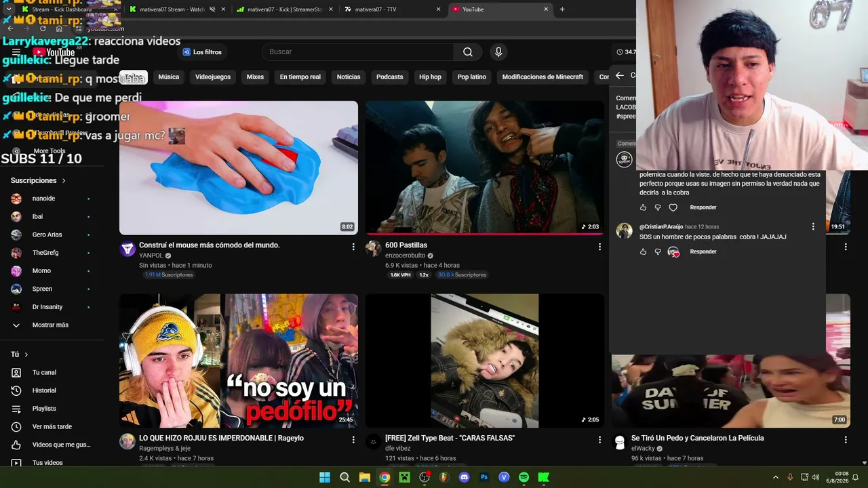Launch Discord from the taskbar
This screenshot has width=868, height=488.
464,477
